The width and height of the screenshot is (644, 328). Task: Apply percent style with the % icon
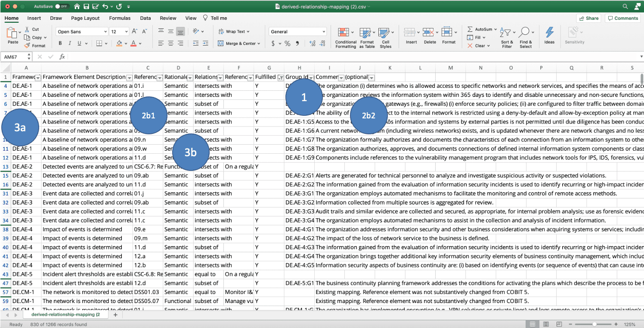click(x=287, y=43)
